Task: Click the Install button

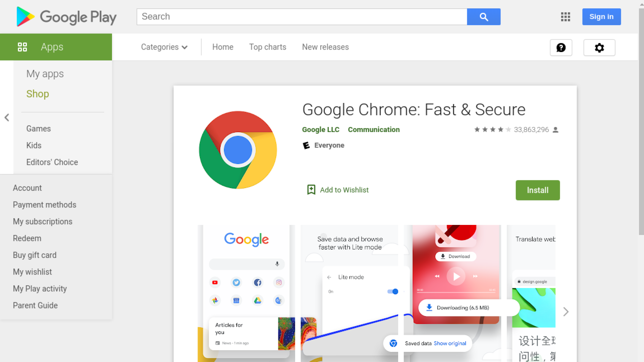Action: pyautogui.click(x=537, y=190)
